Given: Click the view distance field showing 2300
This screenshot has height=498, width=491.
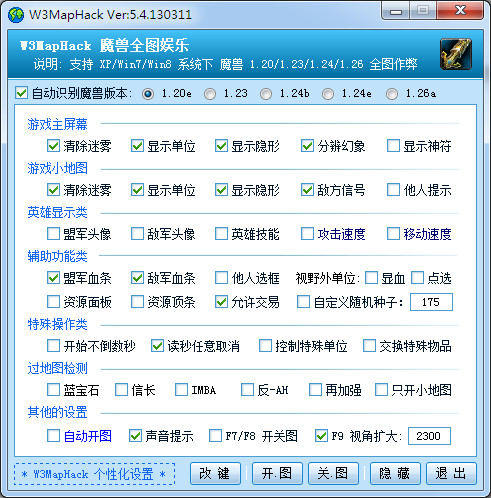Looking at the screenshot, I should (429, 436).
